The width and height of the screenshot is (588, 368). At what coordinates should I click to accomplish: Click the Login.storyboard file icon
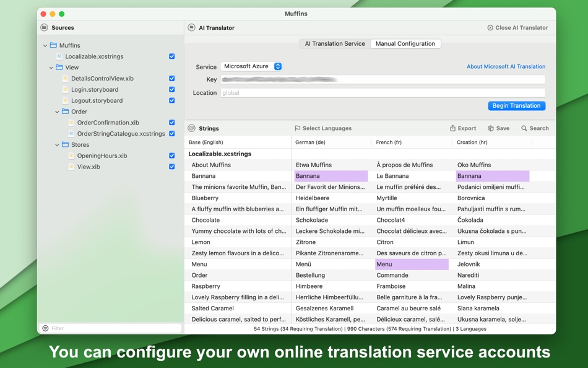[x=65, y=89]
